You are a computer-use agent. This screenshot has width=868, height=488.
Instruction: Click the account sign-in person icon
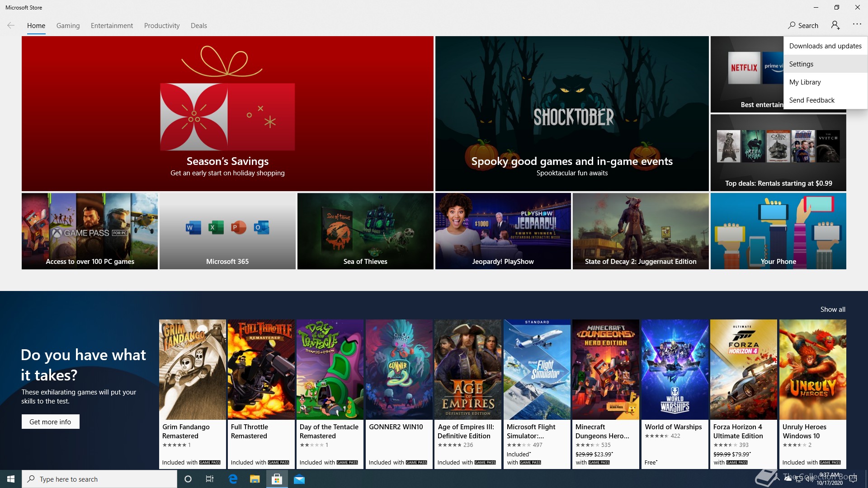click(x=835, y=25)
